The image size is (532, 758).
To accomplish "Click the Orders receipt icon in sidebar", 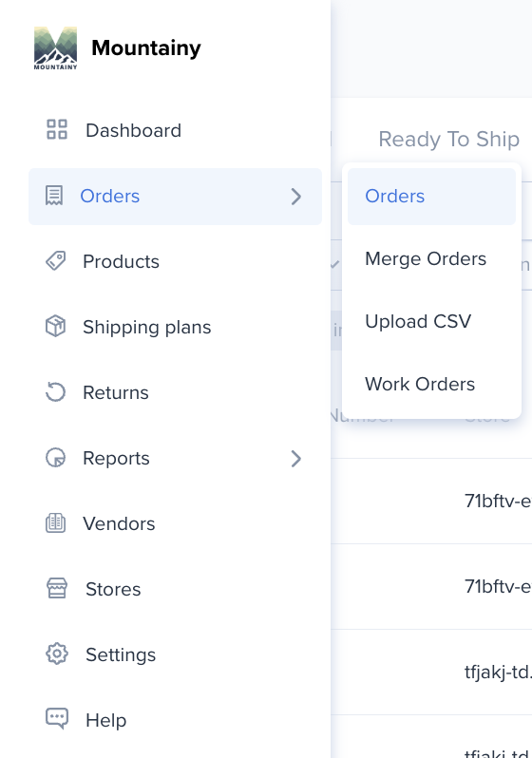I will [54, 196].
